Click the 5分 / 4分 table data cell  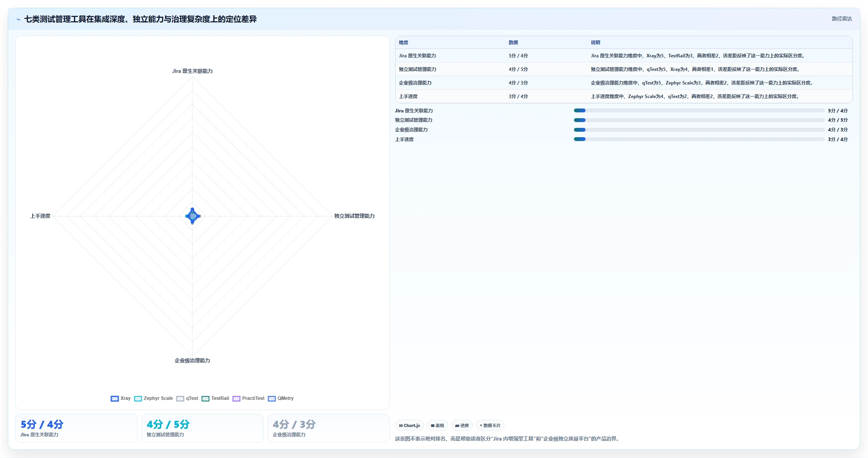coord(518,56)
